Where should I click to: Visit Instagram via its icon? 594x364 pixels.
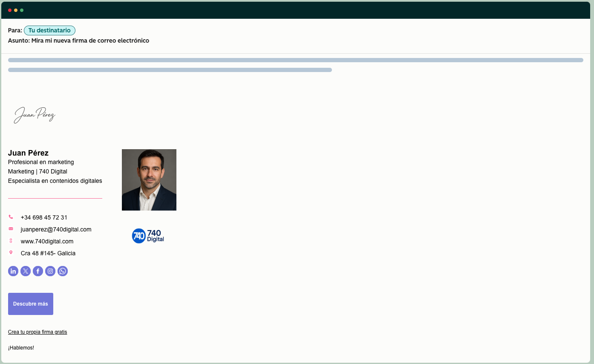click(x=50, y=271)
